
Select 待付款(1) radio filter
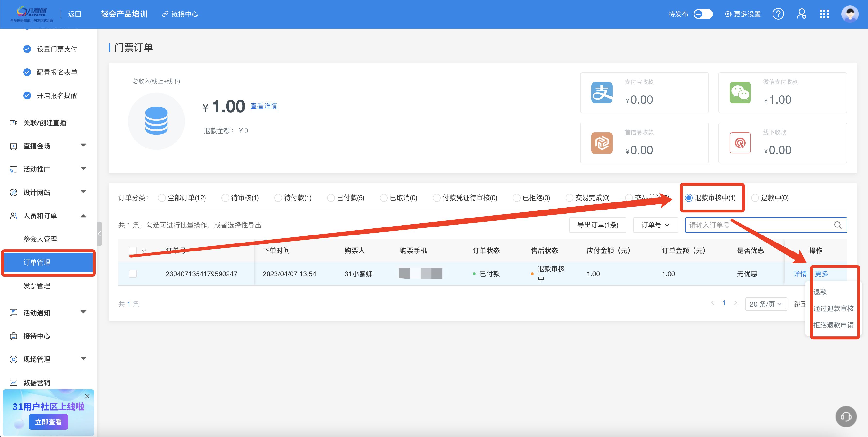[x=278, y=198]
